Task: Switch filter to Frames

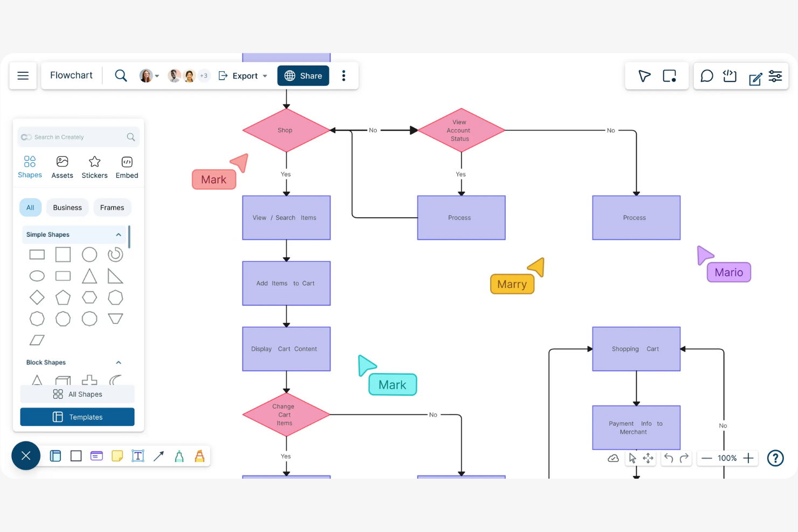Action: point(112,208)
